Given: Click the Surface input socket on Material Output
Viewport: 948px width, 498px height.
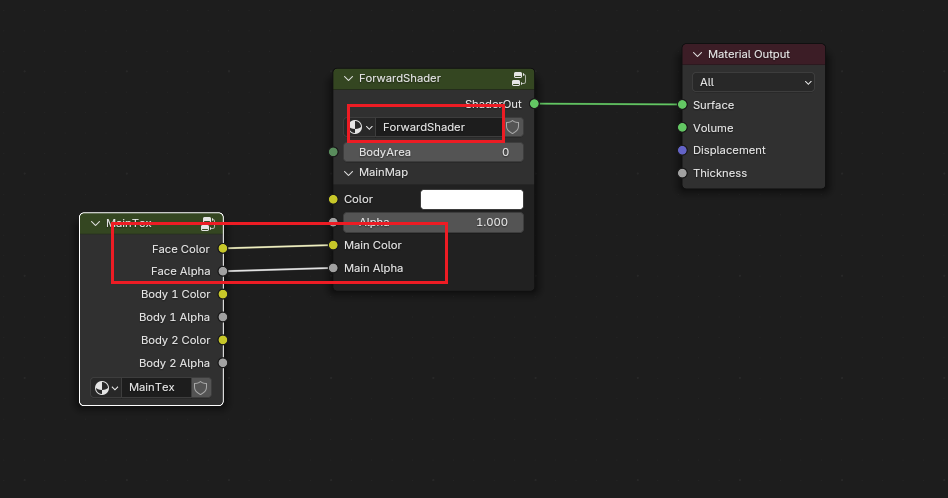Looking at the screenshot, I should point(682,105).
